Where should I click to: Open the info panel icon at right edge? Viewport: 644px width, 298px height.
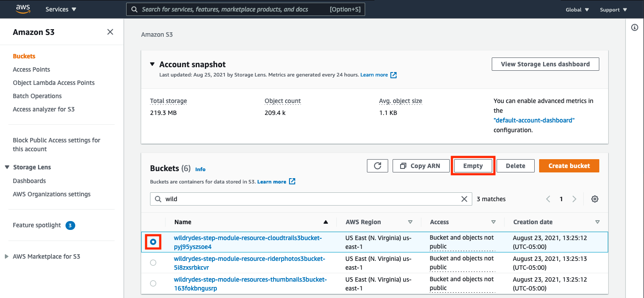(634, 27)
